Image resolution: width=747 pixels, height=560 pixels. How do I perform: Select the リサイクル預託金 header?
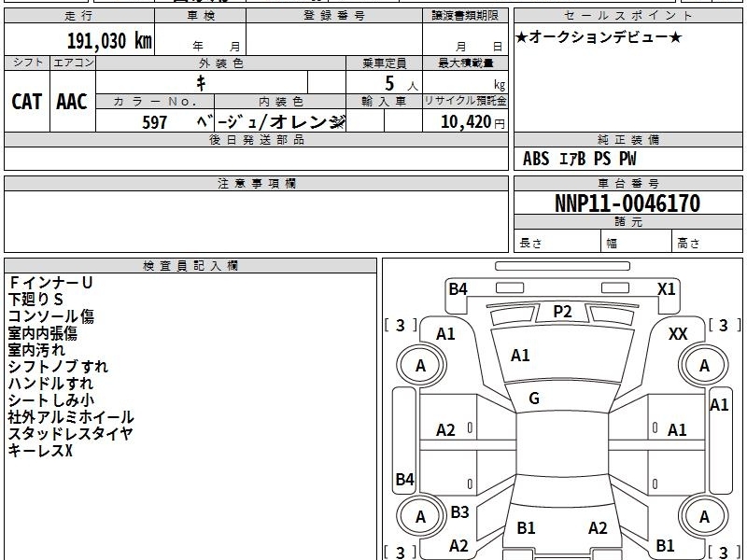465,101
